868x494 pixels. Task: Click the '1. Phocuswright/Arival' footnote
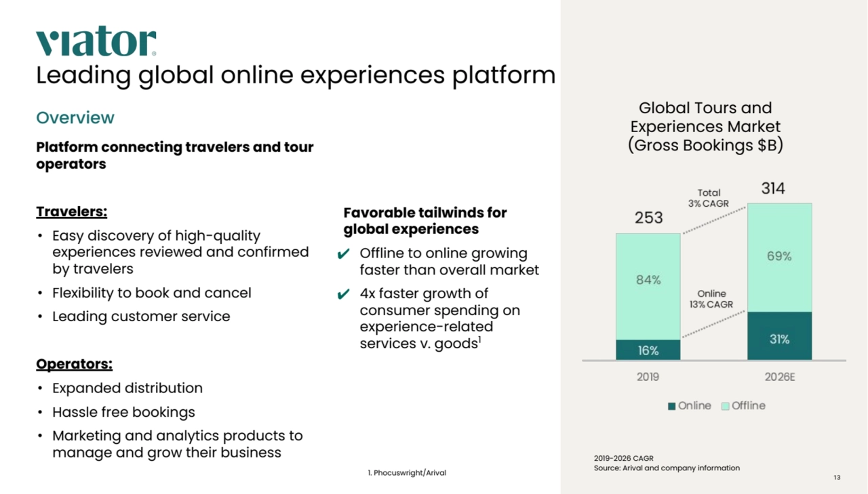click(407, 473)
